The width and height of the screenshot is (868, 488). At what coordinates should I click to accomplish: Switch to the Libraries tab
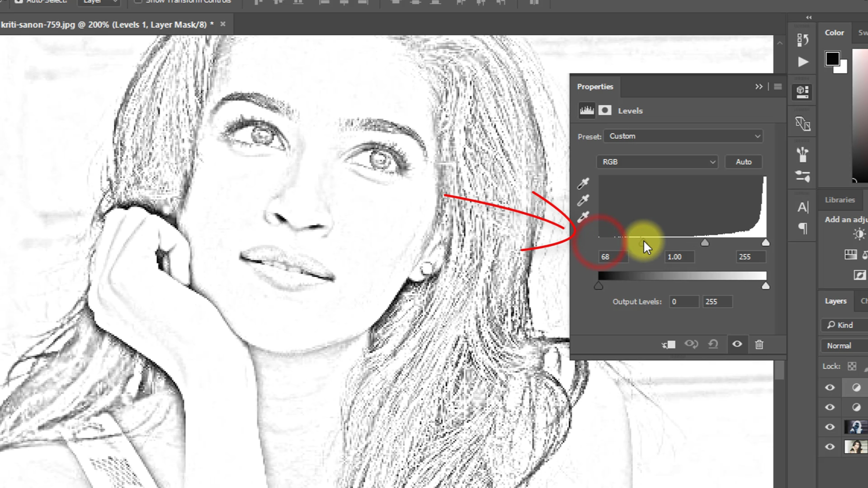coord(840,200)
